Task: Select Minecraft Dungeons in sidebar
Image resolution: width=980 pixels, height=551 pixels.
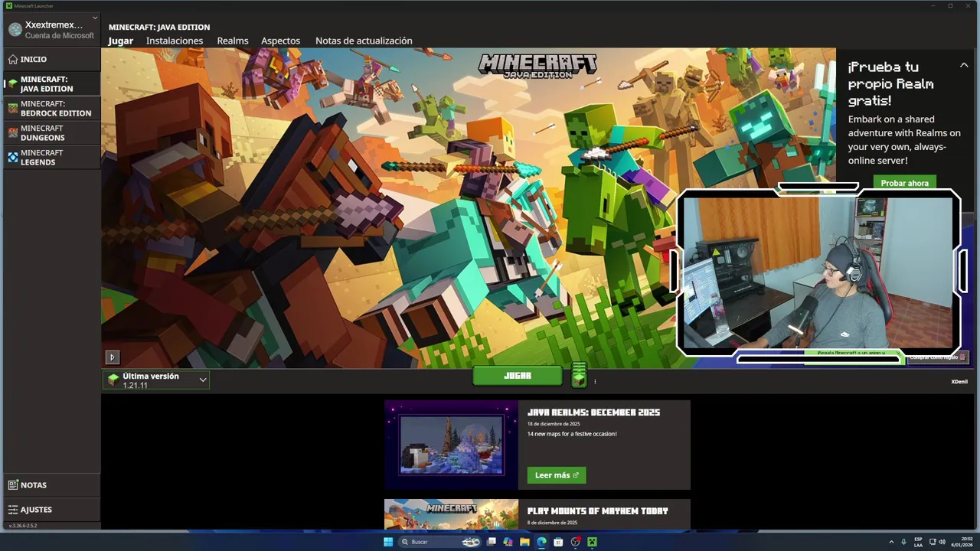Action: (x=51, y=132)
